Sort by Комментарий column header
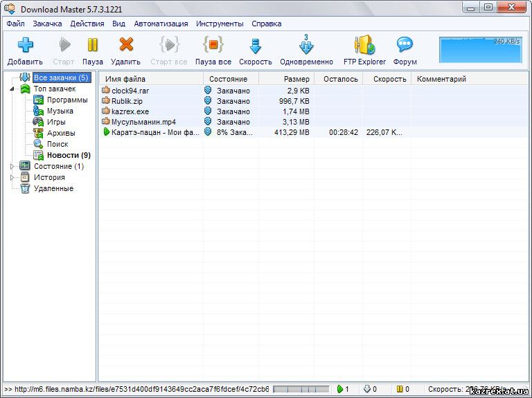This screenshot has height=398, width=532. (x=470, y=79)
